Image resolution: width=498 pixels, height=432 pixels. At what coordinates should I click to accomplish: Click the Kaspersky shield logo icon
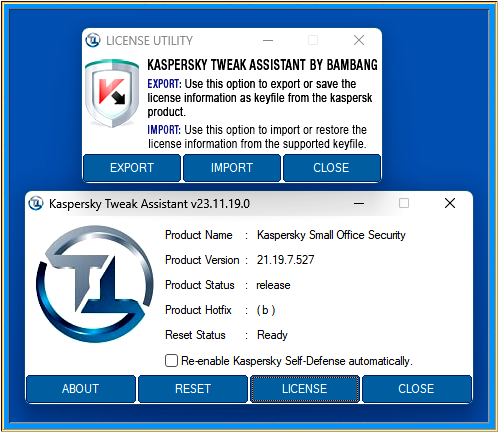(112, 94)
